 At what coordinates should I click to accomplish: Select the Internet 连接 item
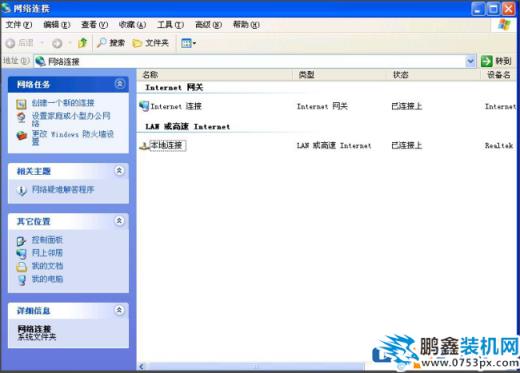coord(176,106)
